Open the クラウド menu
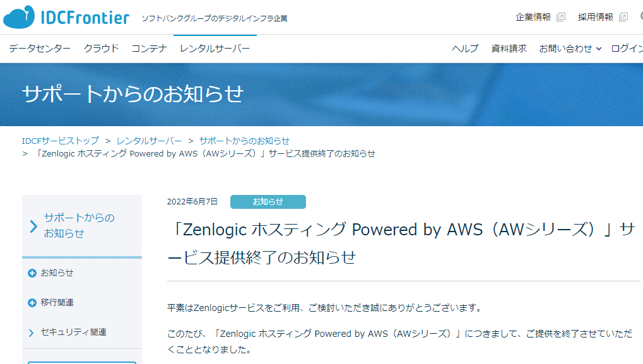 pyautogui.click(x=102, y=49)
